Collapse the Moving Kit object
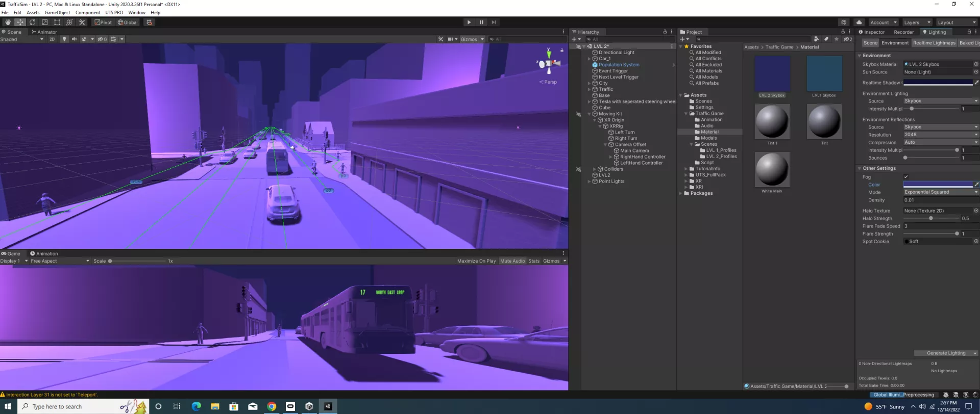 [x=589, y=114]
